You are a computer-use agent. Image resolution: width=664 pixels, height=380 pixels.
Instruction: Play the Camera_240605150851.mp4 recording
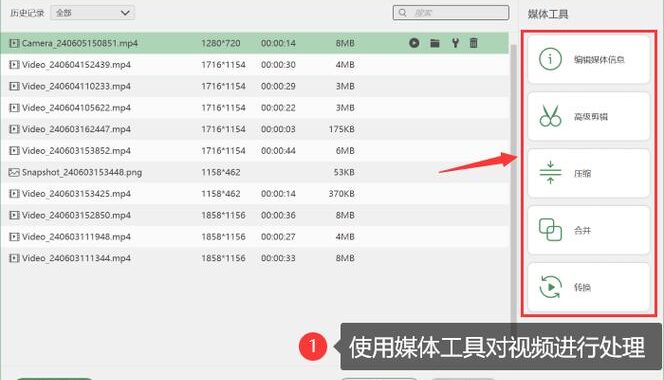coord(414,43)
